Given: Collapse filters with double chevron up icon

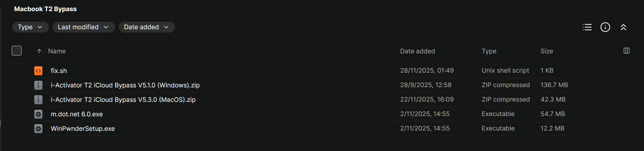Looking at the screenshot, I should [x=623, y=27].
